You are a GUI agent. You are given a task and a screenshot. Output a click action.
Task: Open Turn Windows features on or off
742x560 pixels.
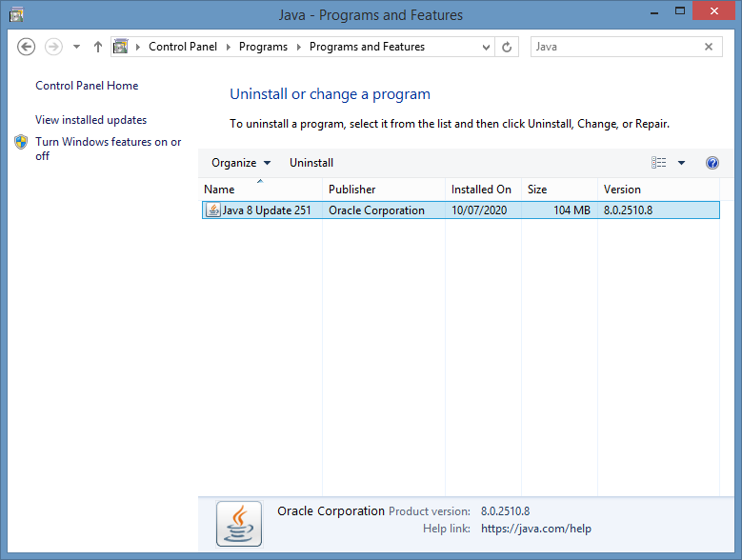coord(109,149)
